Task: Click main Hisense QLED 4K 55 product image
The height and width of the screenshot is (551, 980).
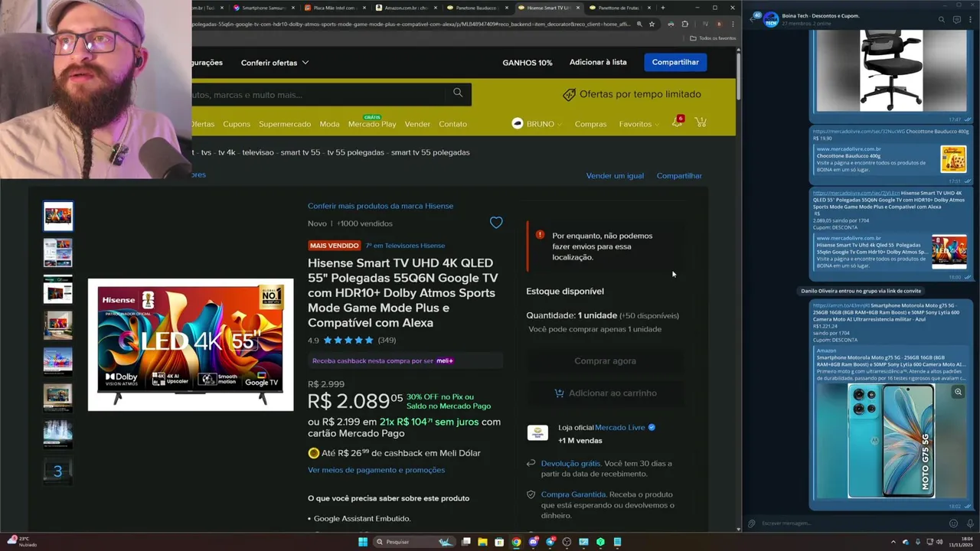Action: coord(191,344)
